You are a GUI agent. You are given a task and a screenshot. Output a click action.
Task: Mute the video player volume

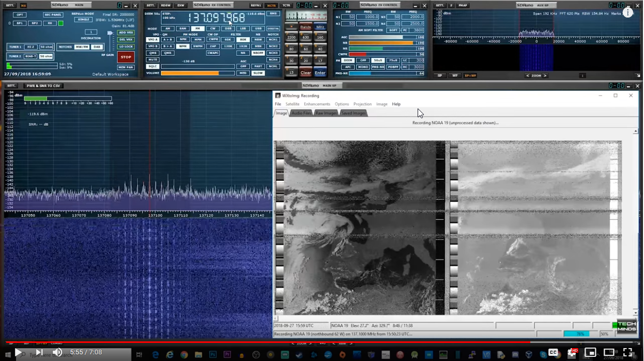click(57, 352)
